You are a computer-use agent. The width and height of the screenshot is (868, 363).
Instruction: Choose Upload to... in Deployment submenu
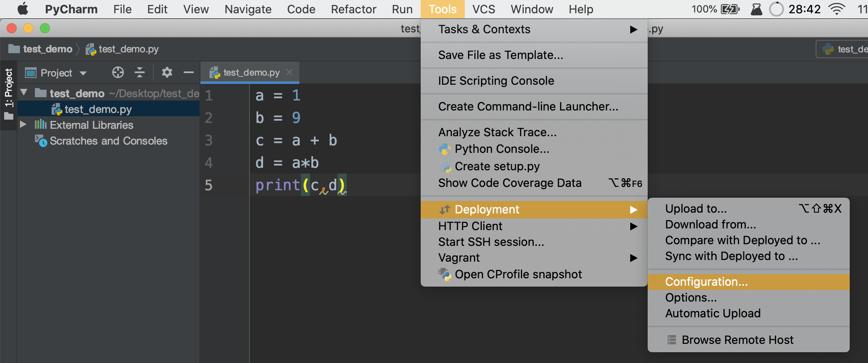[x=749, y=208]
